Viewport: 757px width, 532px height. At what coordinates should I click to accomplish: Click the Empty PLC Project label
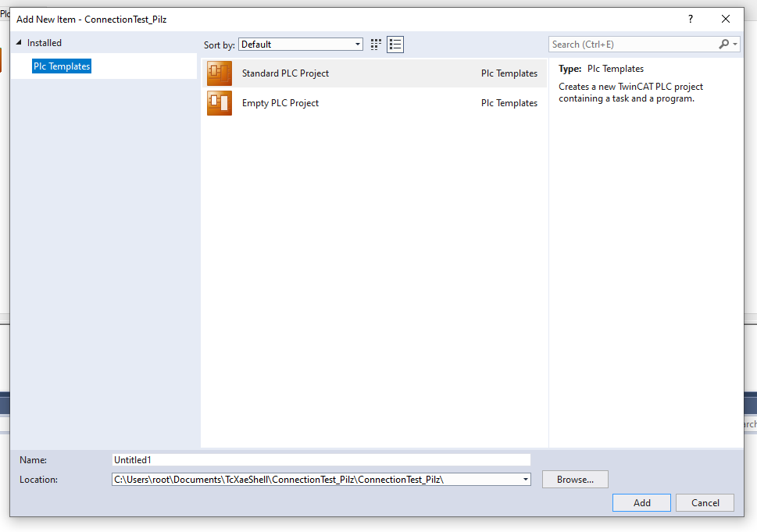point(280,103)
